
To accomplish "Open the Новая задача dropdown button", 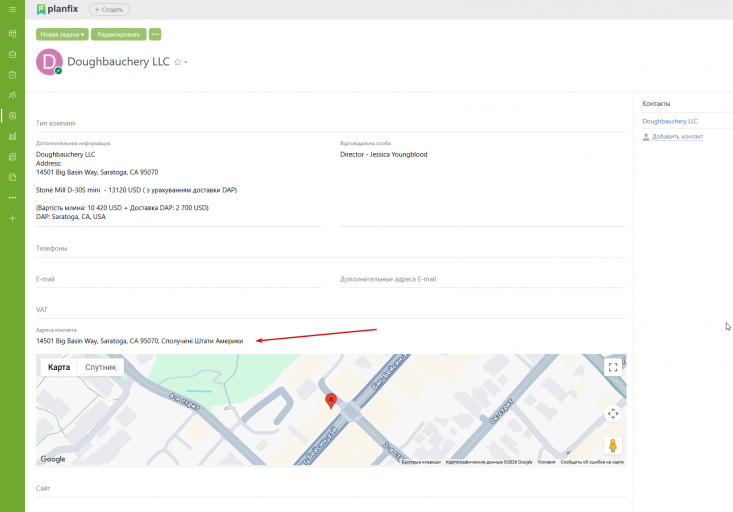I will tap(62, 34).
